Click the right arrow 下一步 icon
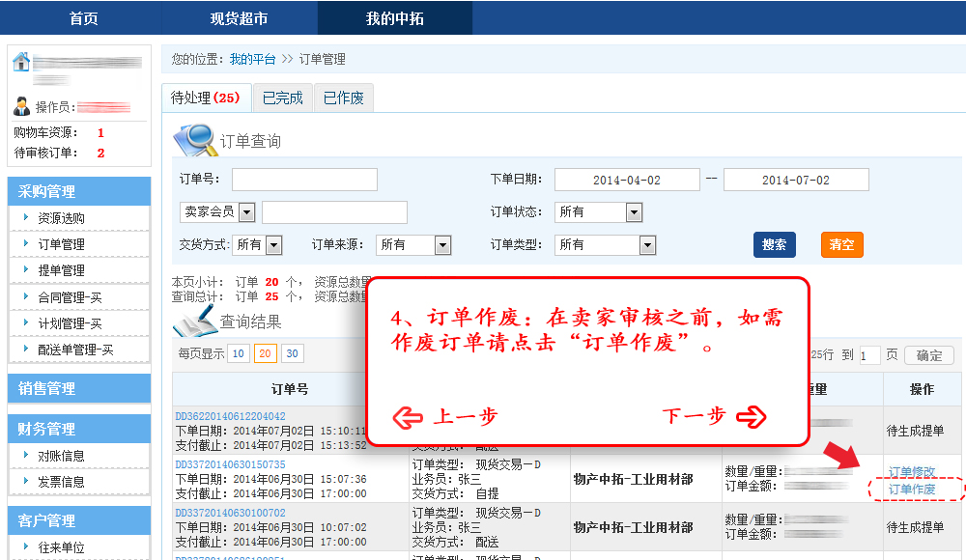Viewport: 966px width, 560px height. (751, 416)
